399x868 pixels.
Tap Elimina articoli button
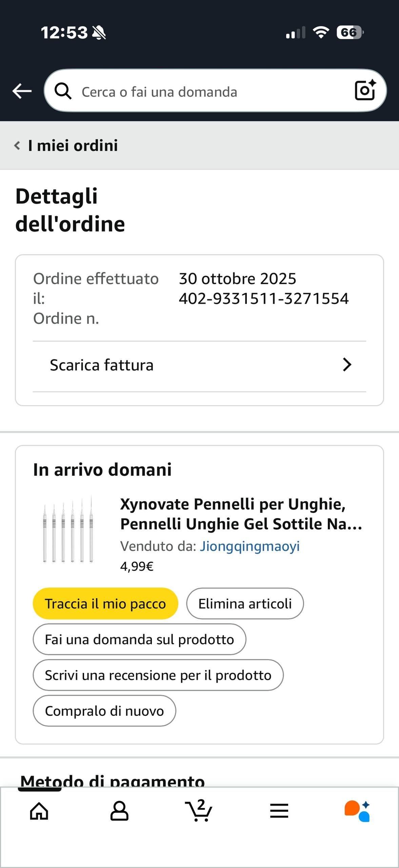pos(245,604)
